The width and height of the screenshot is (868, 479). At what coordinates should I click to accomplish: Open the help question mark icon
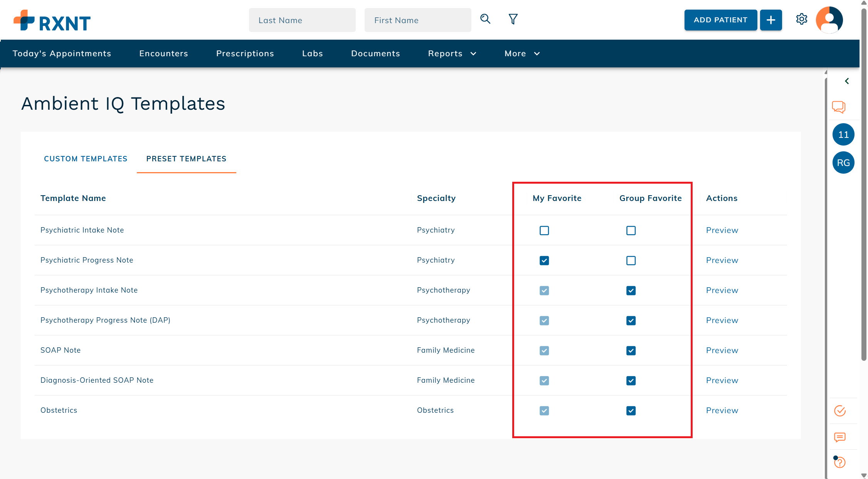click(840, 462)
